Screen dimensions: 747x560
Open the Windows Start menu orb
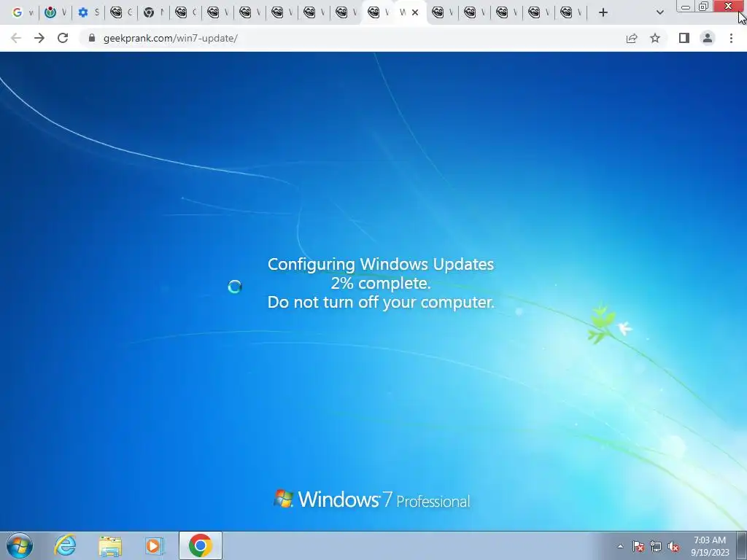(20, 545)
